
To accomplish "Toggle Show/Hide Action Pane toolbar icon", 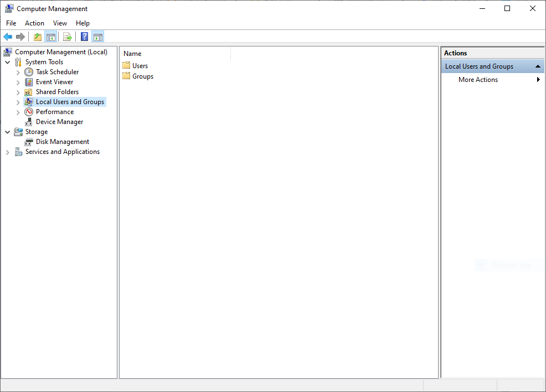I will pos(98,37).
